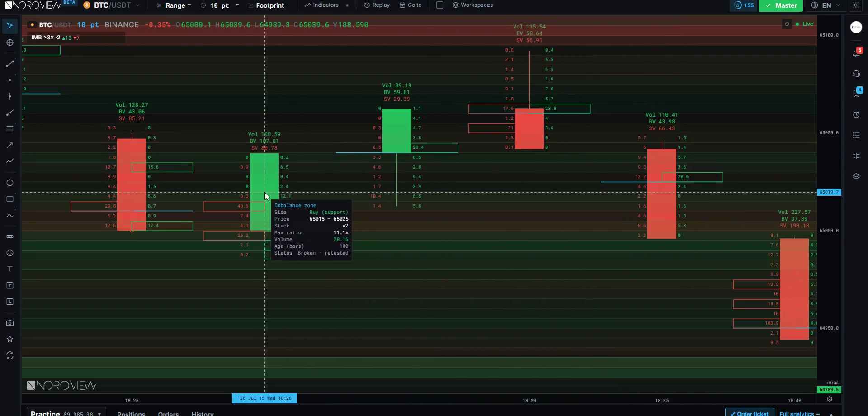The image size is (868, 416).
Task: Toggle the layout square checkbox in toolbar
Action: 439,5
